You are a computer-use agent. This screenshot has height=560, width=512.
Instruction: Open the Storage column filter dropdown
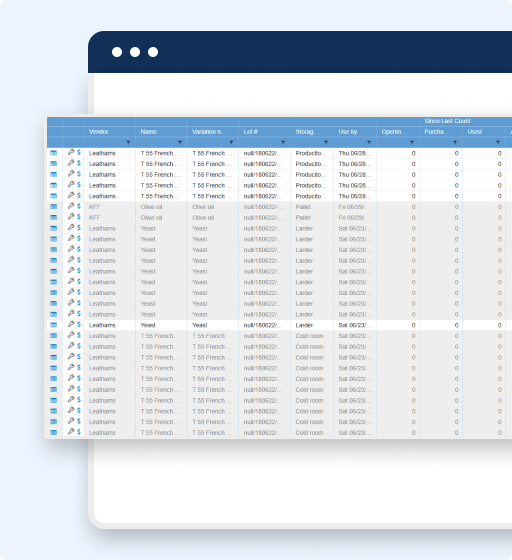[x=326, y=142]
